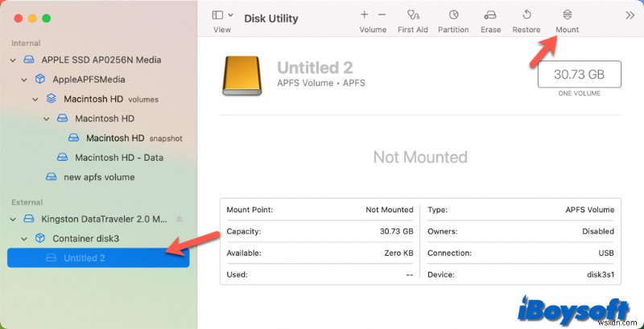The image size is (644, 329).
Task: Click the Restore arrow icon
Action: tap(526, 14)
